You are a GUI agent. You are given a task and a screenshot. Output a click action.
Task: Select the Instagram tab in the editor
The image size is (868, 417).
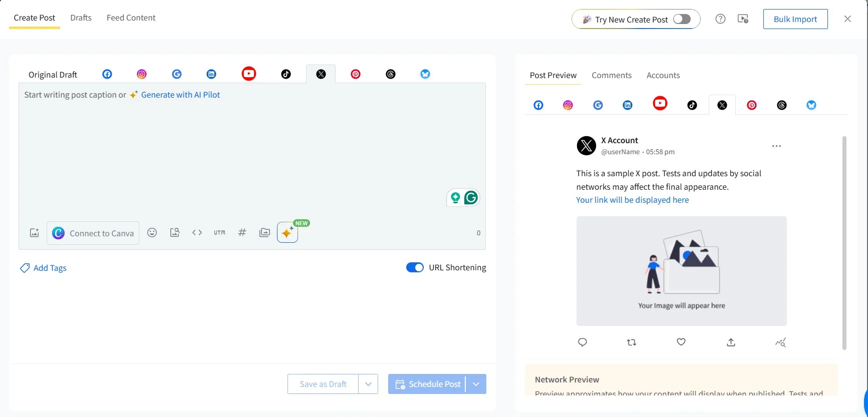pos(142,74)
